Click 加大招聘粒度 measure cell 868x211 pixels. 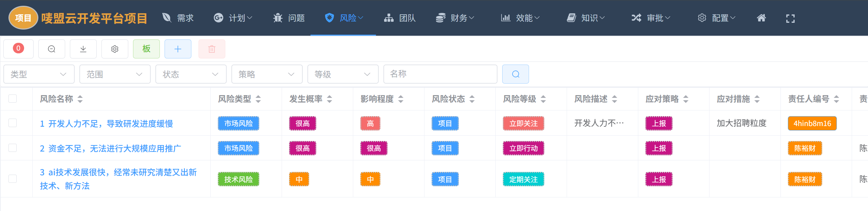[x=742, y=123]
